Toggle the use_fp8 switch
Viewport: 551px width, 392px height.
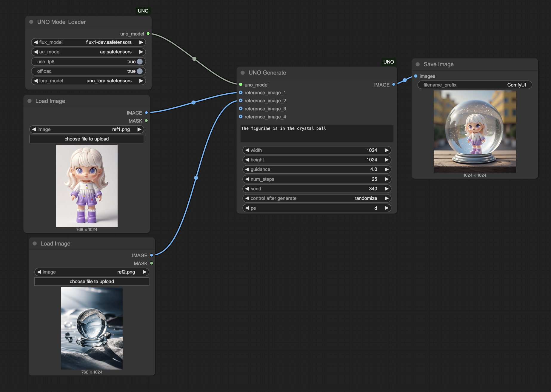[140, 61]
